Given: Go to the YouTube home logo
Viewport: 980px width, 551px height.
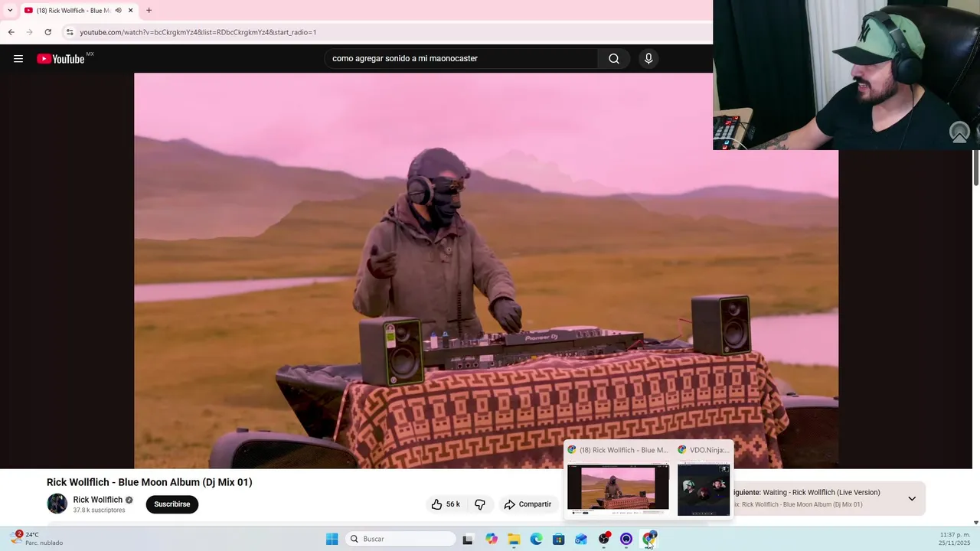Looking at the screenshot, I should (x=60, y=59).
